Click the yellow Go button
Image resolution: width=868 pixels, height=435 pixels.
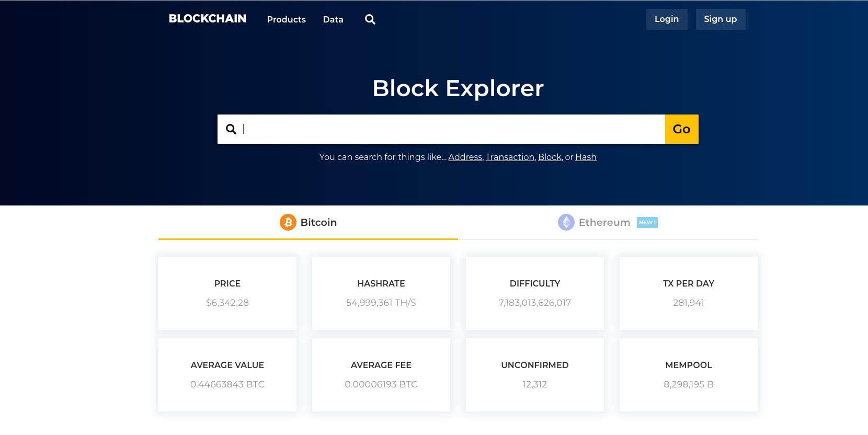coord(682,129)
